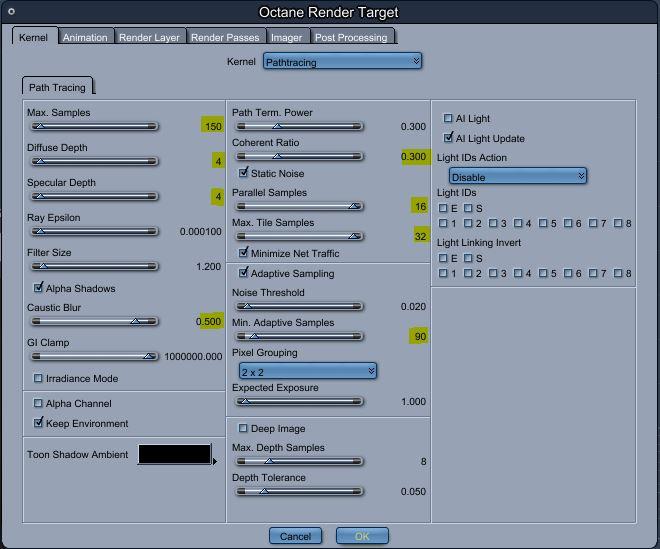Viewport: 660px width, 549px height.
Task: Open the Animation tab
Action: coord(85,37)
